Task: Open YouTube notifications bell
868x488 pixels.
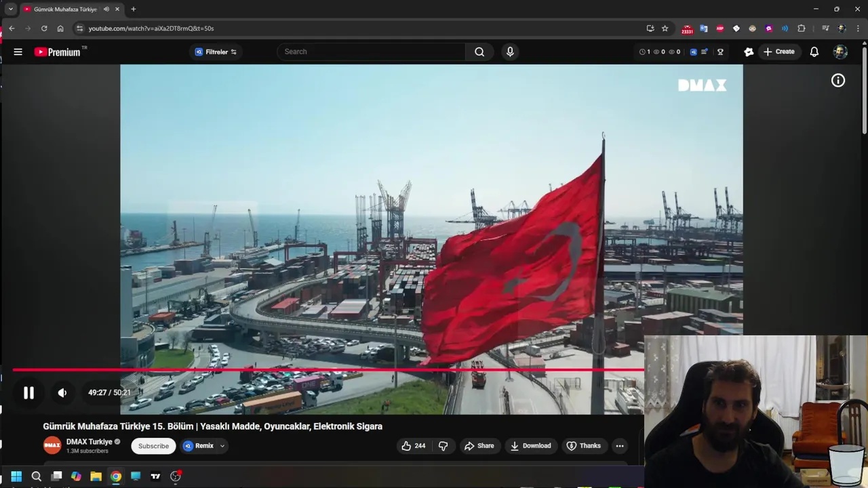Action: (814, 52)
